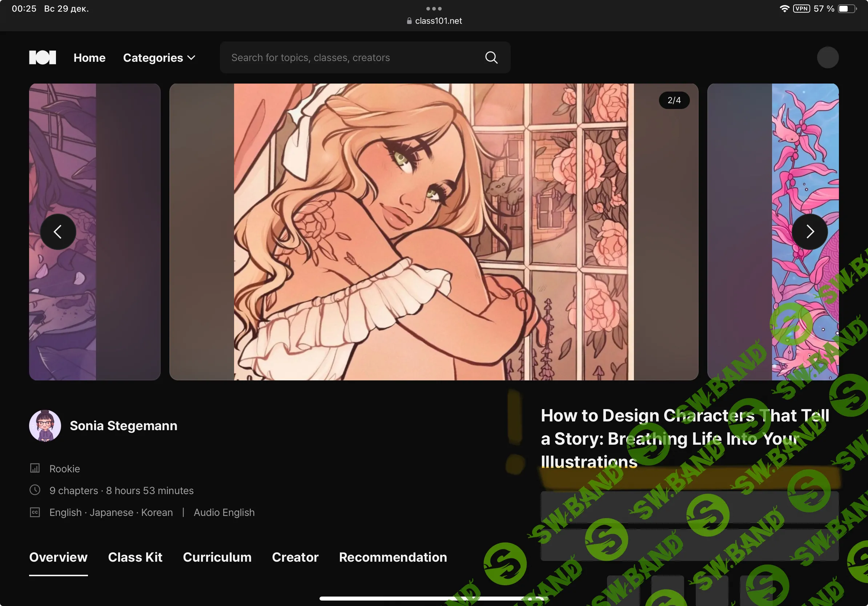Click the closed captions CC icon
Image resolution: width=868 pixels, height=606 pixels.
pos(35,512)
